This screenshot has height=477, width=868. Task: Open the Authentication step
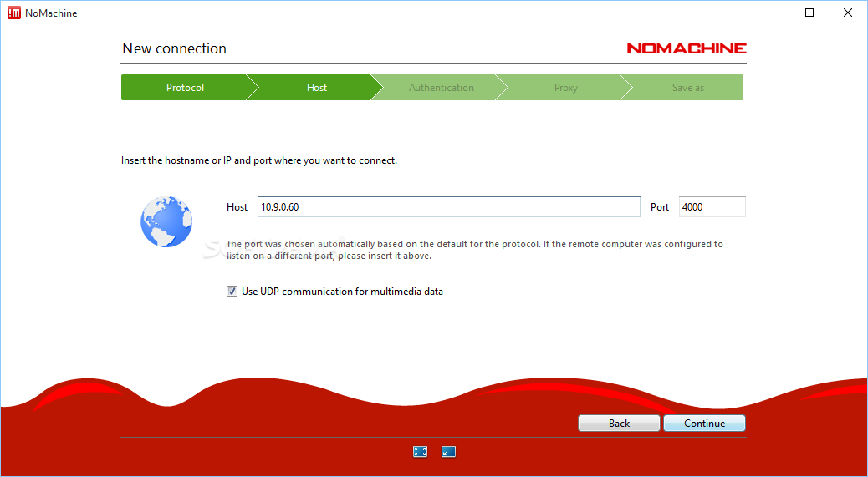tap(442, 88)
